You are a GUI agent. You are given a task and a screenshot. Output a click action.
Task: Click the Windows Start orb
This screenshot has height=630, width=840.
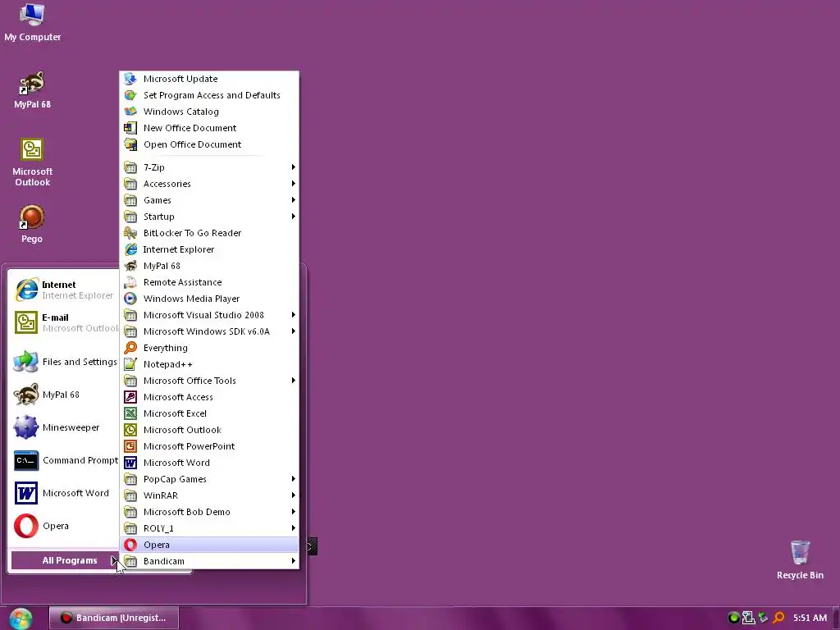pyautogui.click(x=21, y=619)
